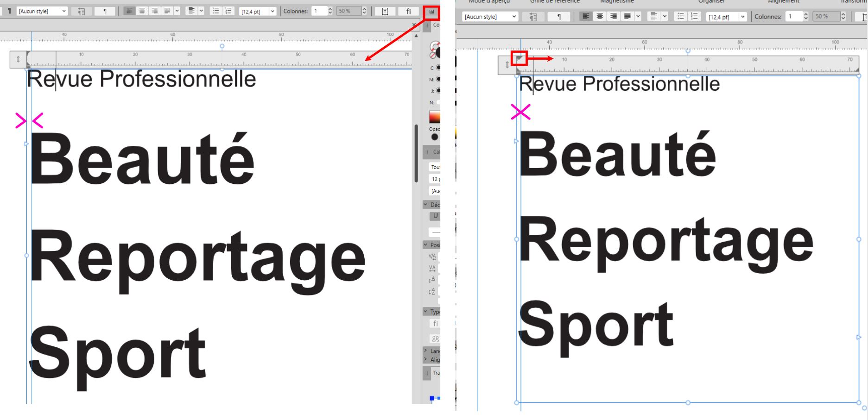Select right indent marker on right window text ruler
Screen dimensions: 868x420
point(857,69)
